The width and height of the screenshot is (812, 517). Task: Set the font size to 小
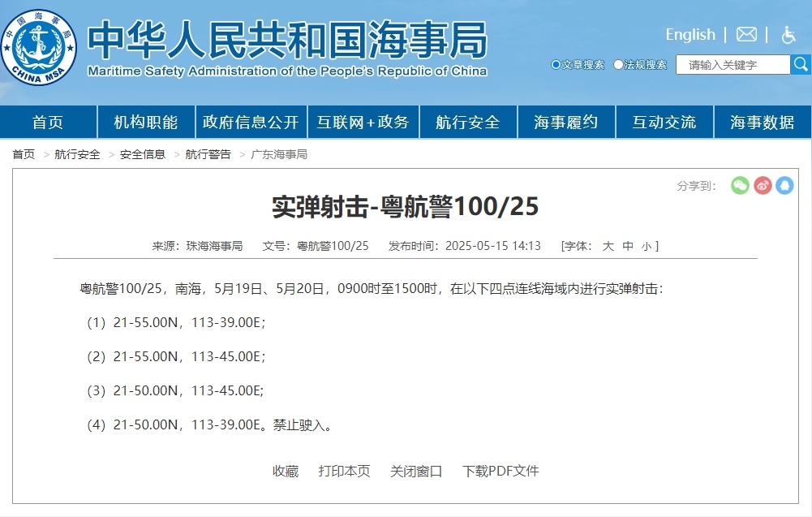point(647,246)
